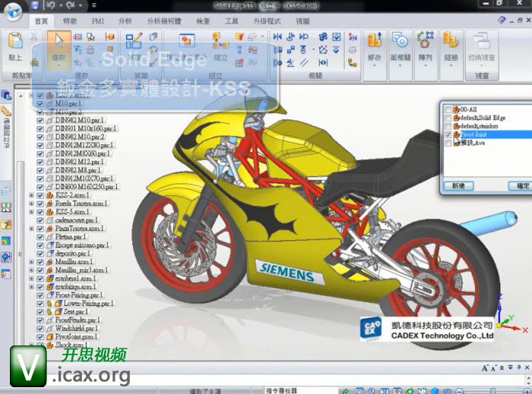Click the Pattern (陣列) icon
Image resolution: width=532 pixels, height=394 pixels.
[426, 40]
